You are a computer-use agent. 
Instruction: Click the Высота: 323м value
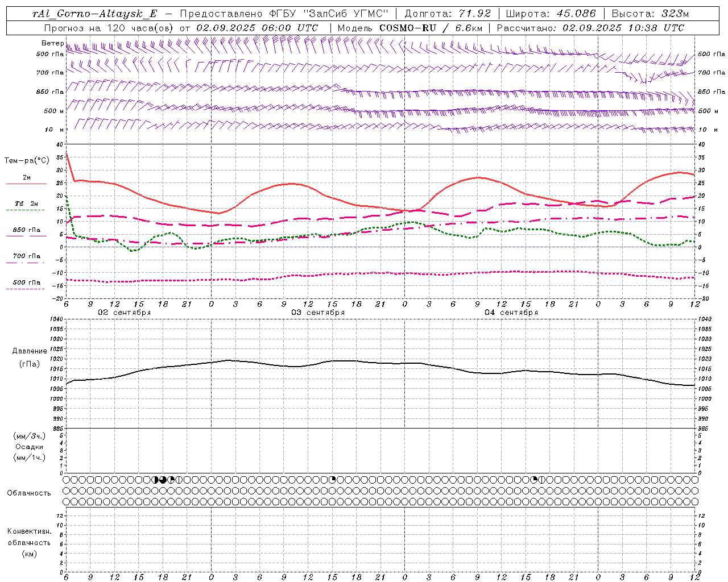tap(651, 14)
